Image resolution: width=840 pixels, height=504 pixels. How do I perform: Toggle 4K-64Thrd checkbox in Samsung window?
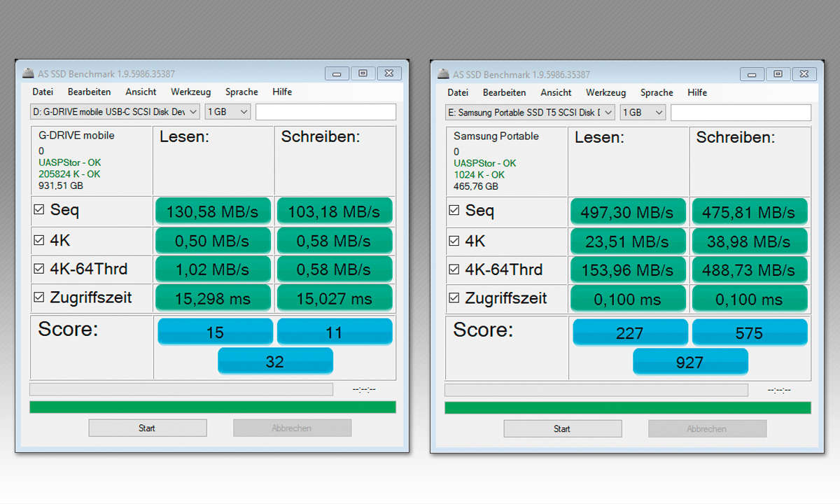point(454,269)
